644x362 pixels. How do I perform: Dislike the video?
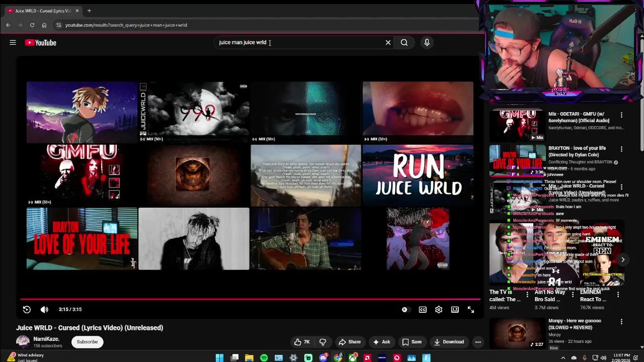click(323, 342)
